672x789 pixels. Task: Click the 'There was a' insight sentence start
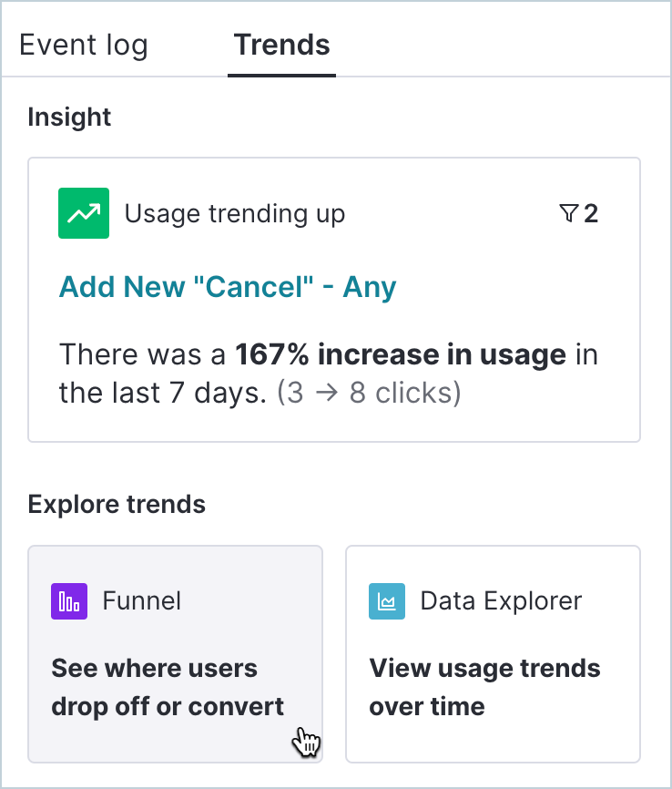[144, 354]
